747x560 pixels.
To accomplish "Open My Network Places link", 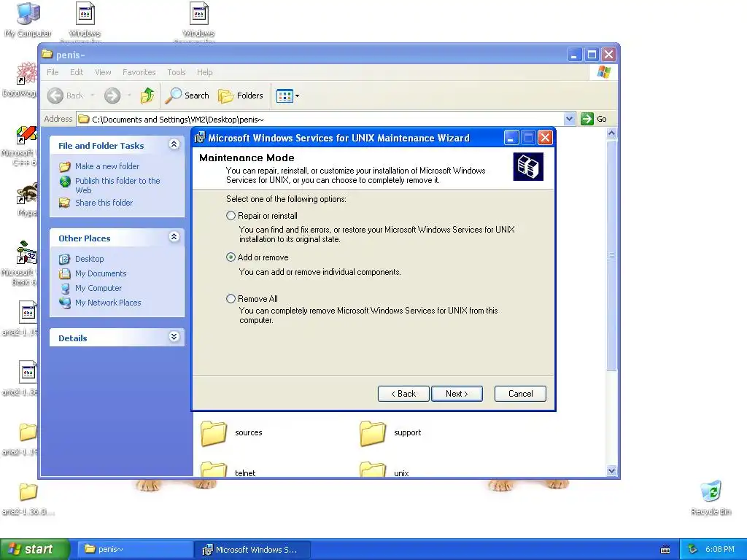I will (x=108, y=303).
